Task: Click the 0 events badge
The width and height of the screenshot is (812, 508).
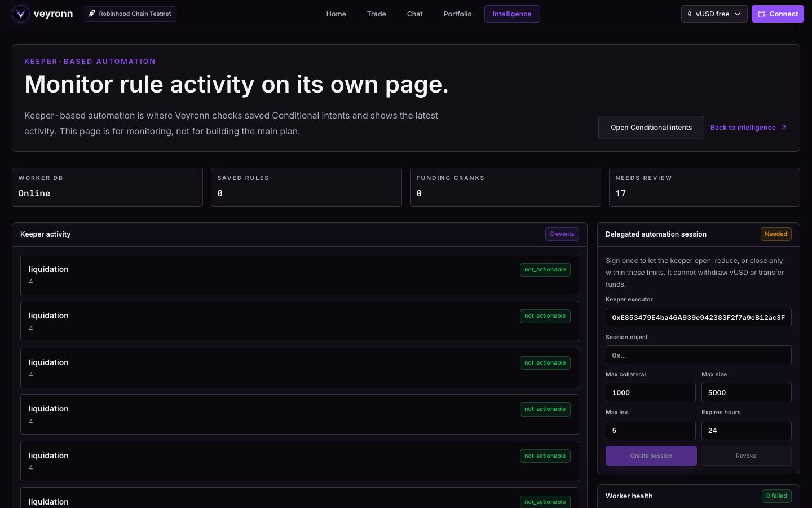Action: (562, 234)
